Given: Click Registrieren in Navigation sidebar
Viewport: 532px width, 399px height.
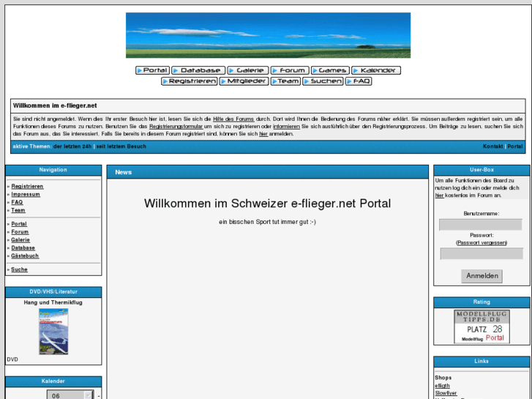Looking at the screenshot, I should [27, 187].
